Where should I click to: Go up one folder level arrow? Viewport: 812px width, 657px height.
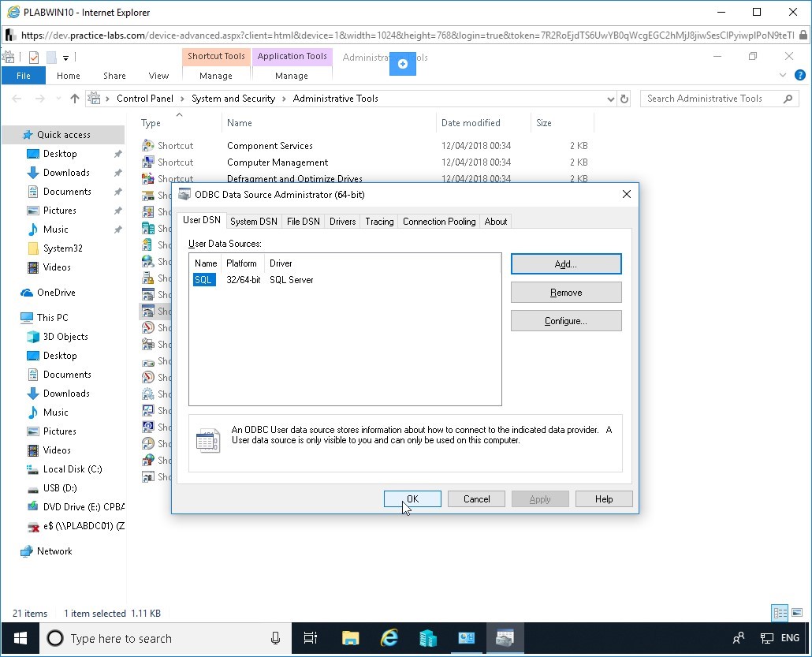75,99
